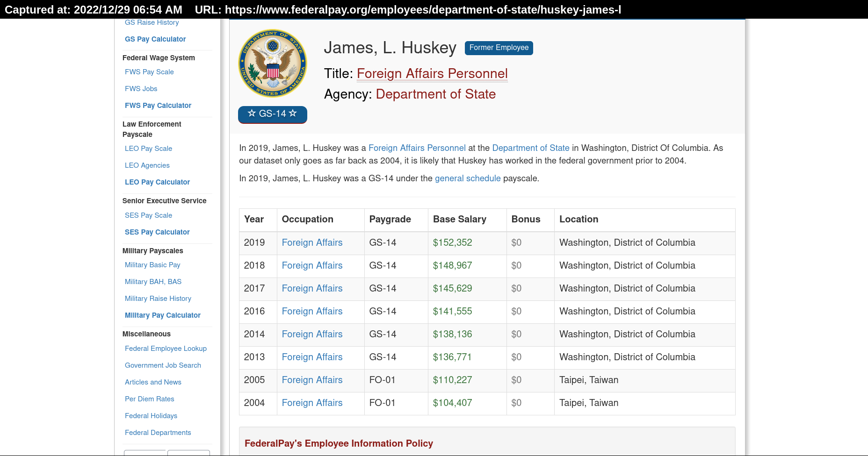
Task: Select the $104,407 salary value
Action: pyautogui.click(x=452, y=403)
